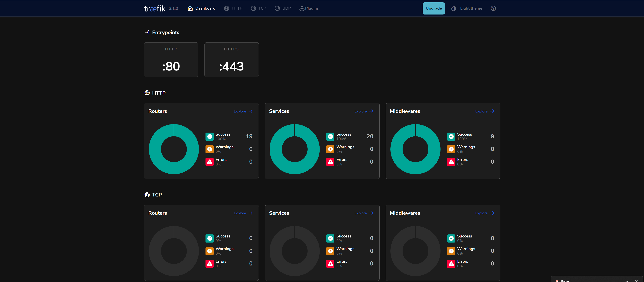Explore TCP Routers
The width and height of the screenshot is (644, 282).
(x=243, y=213)
